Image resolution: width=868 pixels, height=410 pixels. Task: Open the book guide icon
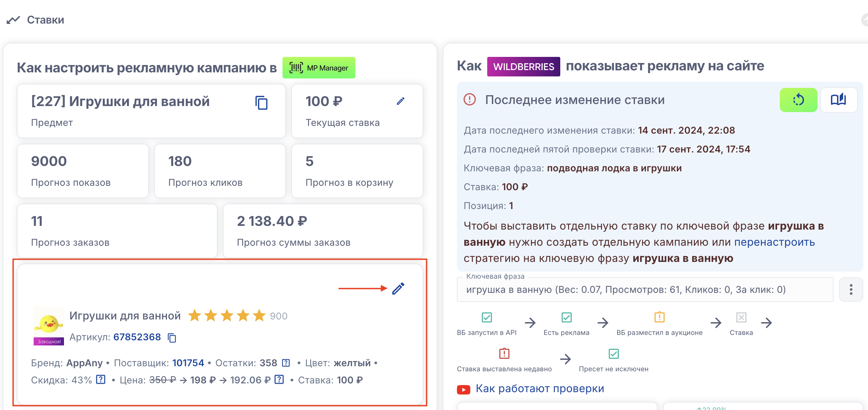(838, 100)
